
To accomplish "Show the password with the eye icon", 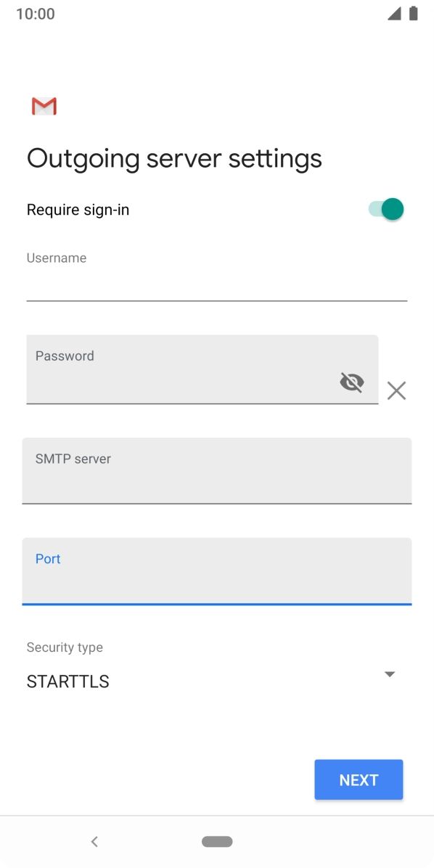I will click(x=352, y=382).
